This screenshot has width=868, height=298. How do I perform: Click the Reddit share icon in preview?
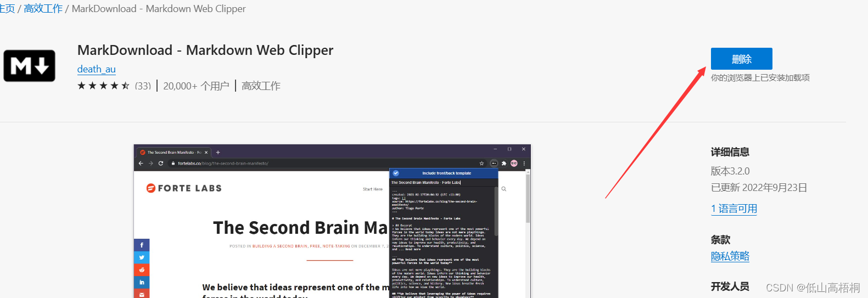[x=142, y=270]
